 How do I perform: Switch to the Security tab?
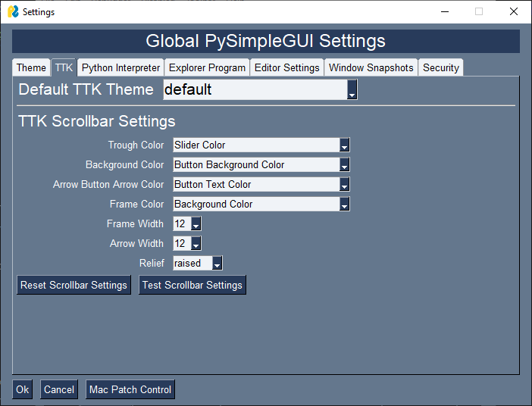[441, 67]
